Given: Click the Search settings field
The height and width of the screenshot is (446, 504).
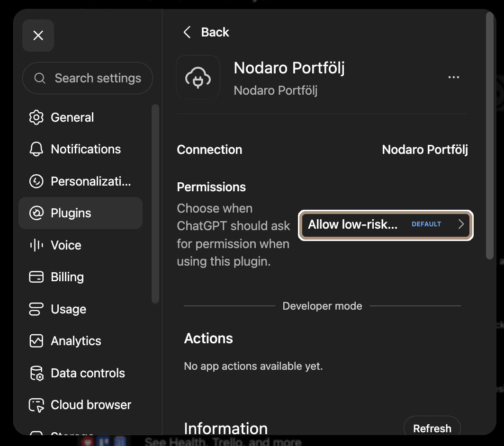Looking at the screenshot, I should click(88, 78).
